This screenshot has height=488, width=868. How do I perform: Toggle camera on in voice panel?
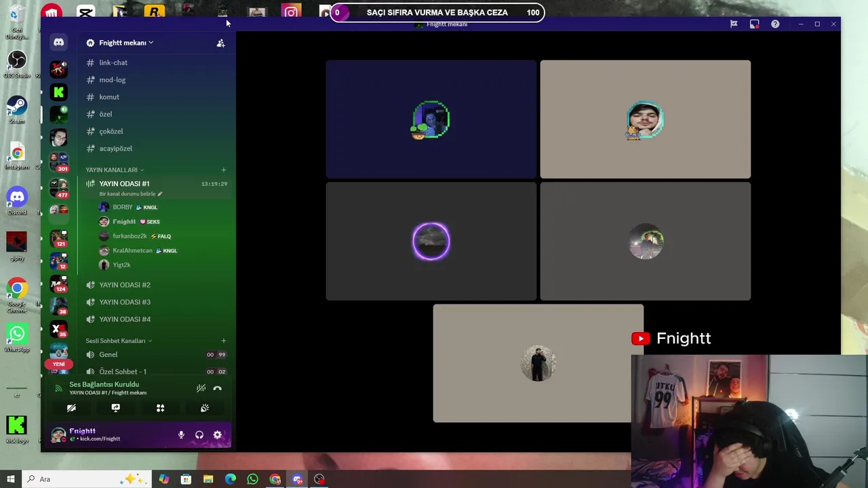71,408
